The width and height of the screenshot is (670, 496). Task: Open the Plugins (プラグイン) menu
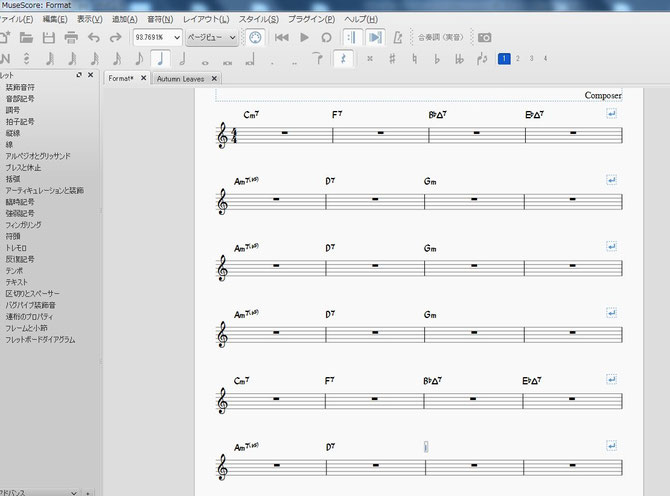pos(311,19)
